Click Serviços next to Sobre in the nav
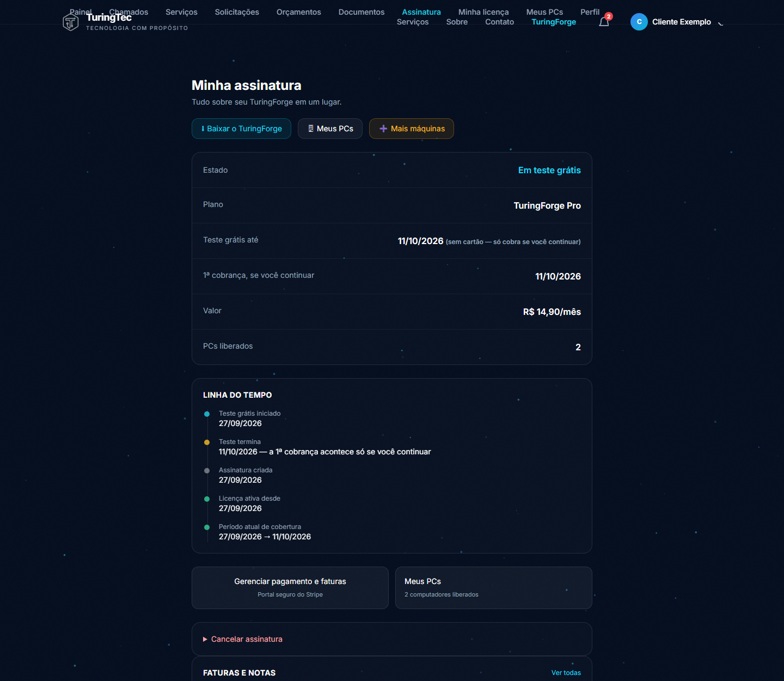This screenshot has height=681, width=784. 413,22
